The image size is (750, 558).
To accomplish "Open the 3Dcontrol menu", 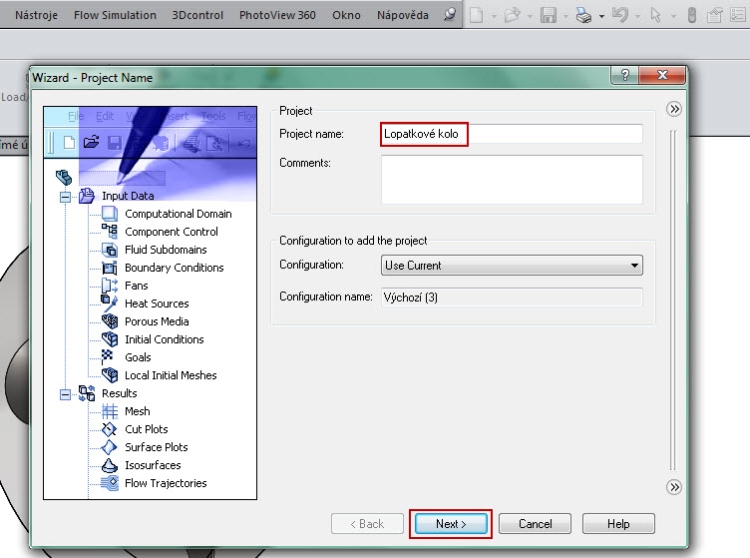I will 198,15.
